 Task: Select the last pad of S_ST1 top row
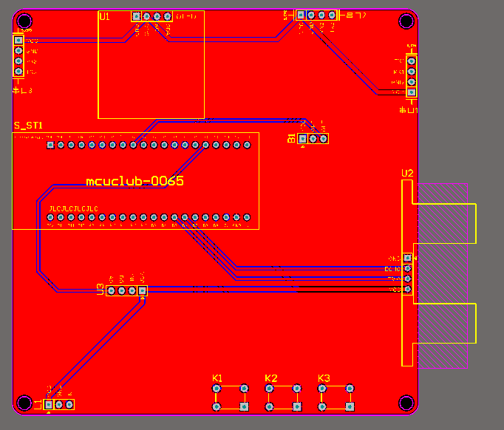[x=247, y=145]
